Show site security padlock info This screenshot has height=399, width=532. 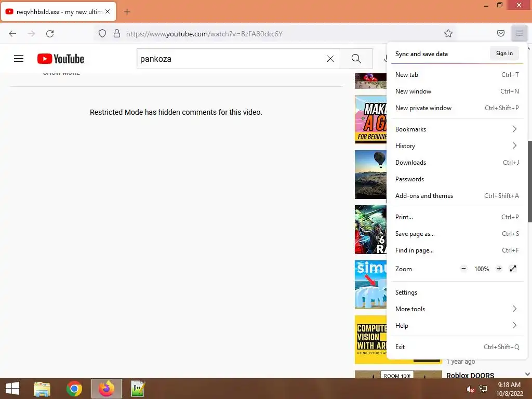tap(117, 33)
